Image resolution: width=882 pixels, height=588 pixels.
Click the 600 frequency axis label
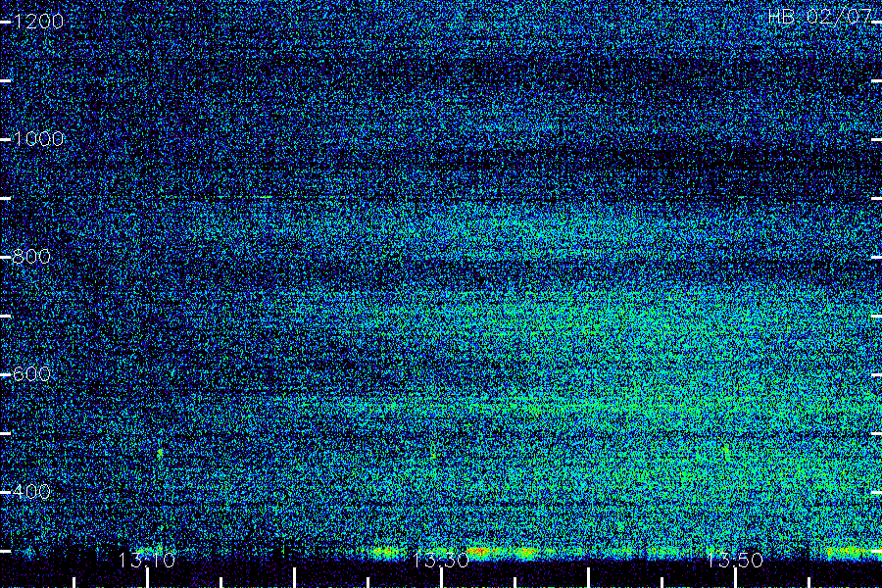click(31, 374)
